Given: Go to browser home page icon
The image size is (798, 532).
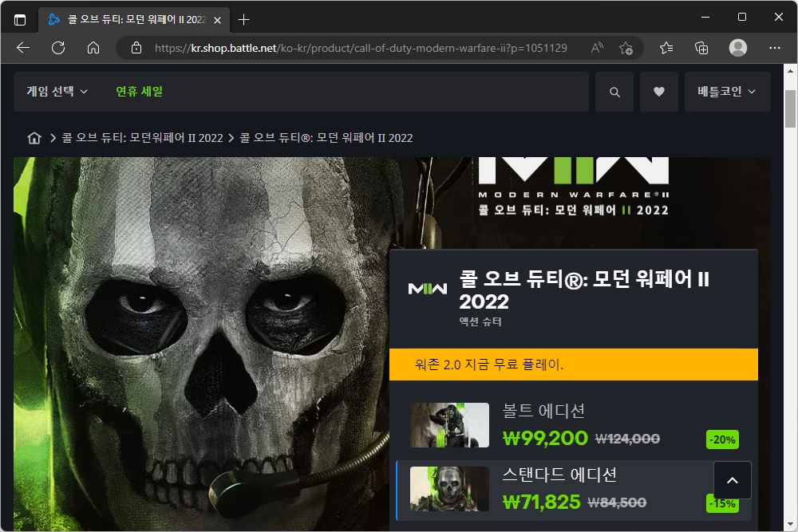Looking at the screenshot, I should coord(93,48).
